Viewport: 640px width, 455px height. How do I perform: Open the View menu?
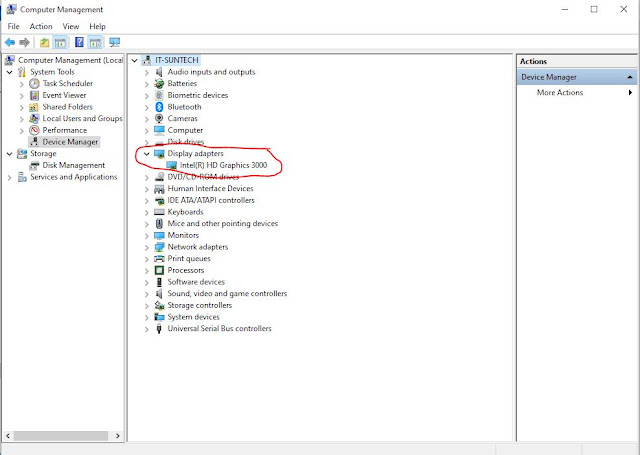pyautogui.click(x=71, y=26)
